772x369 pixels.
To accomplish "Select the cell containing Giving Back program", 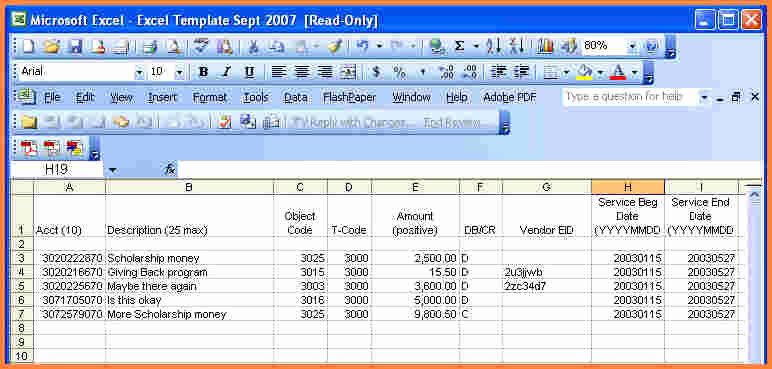I will point(189,272).
